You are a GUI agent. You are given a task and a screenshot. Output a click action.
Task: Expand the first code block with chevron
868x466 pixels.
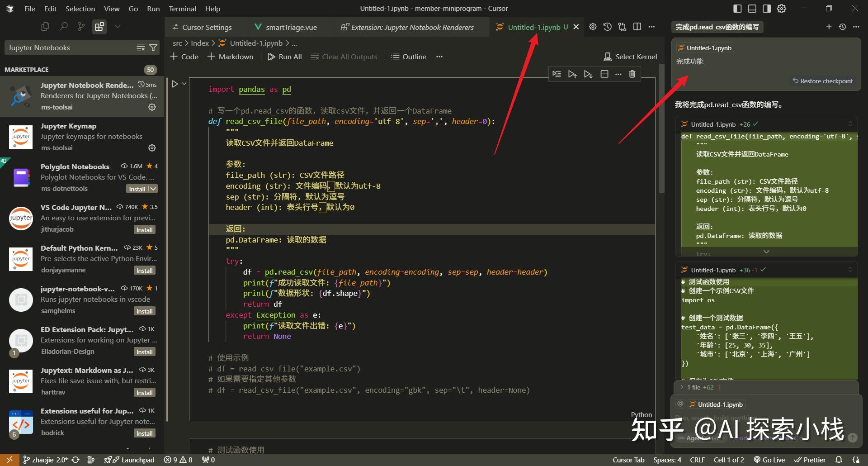pyautogui.click(x=766, y=252)
